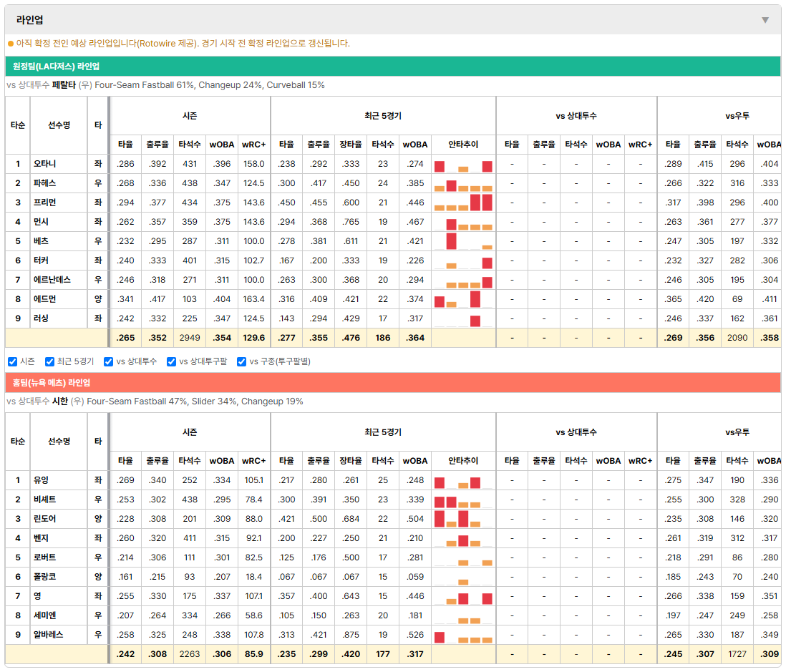
Task: Click the Dodgers wRC+ column header
Action: point(253,145)
